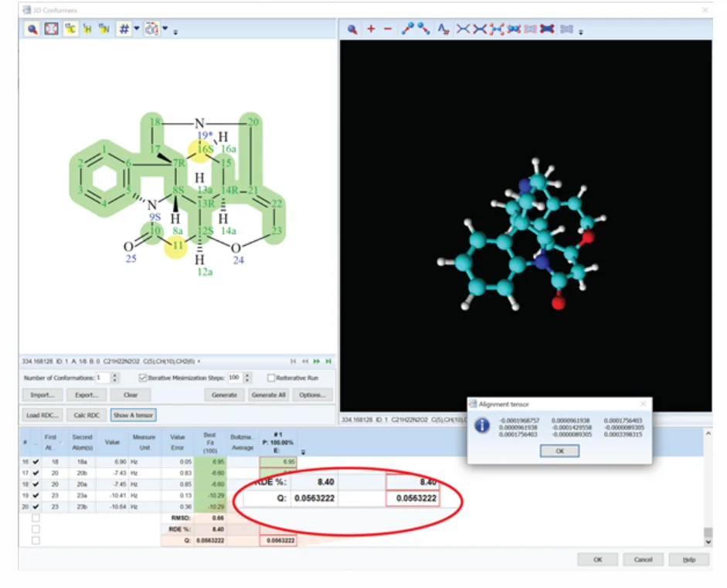Toggle 1H proton labels icon
Screen dimensions: 727x588
point(87,29)
